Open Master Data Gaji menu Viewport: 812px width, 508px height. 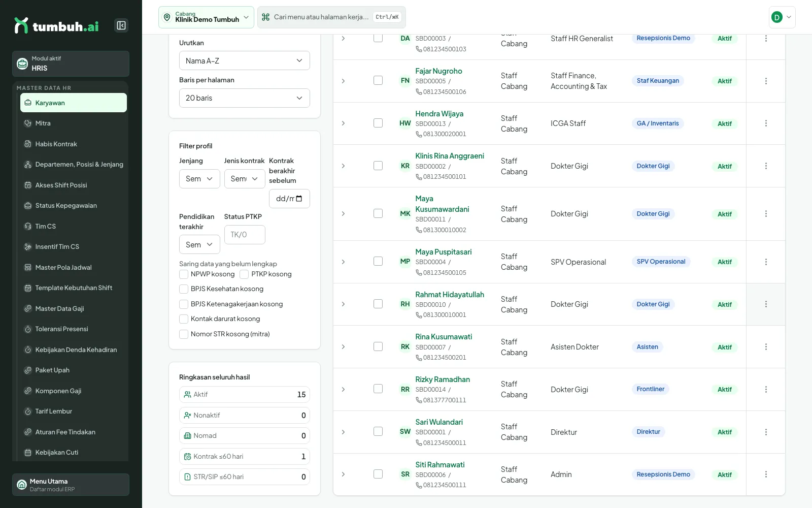(x=74, y=308)
